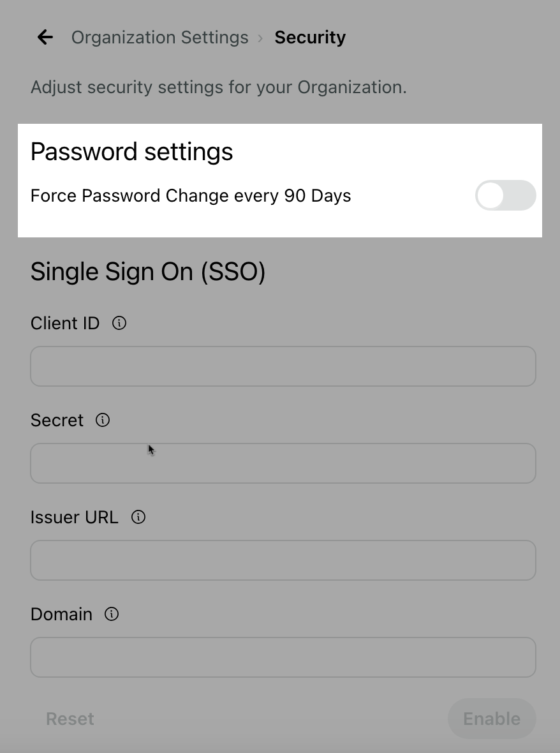Focus the Secret input field
560x753 pixels.
coord(283,463)
